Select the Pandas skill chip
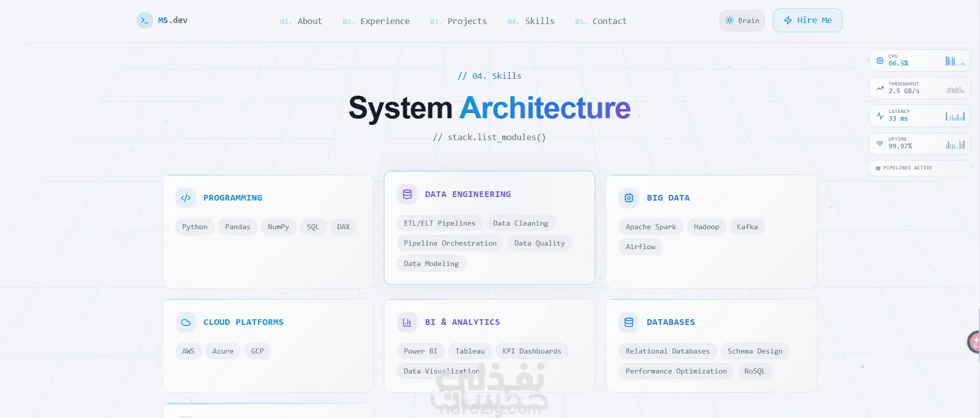The width and height of the screenshot is (980, 418). pyautogui.click(x=237, y=227)
